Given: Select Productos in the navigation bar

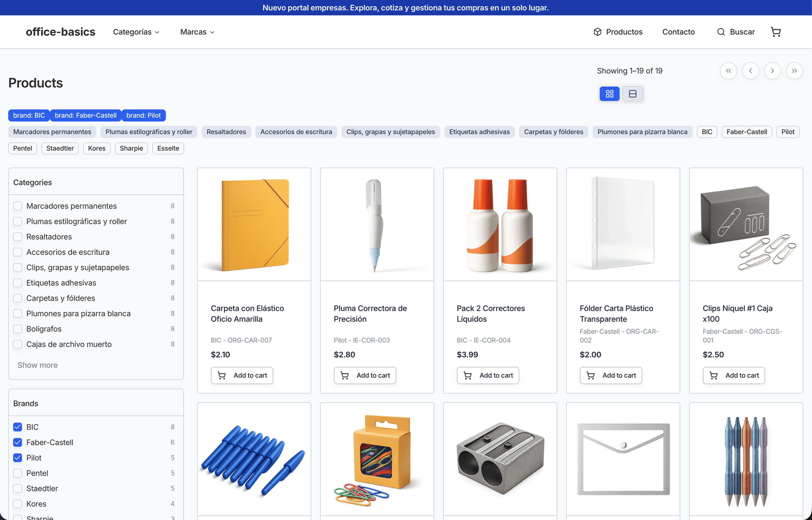Looking at the screenshot, I should 624,32.
